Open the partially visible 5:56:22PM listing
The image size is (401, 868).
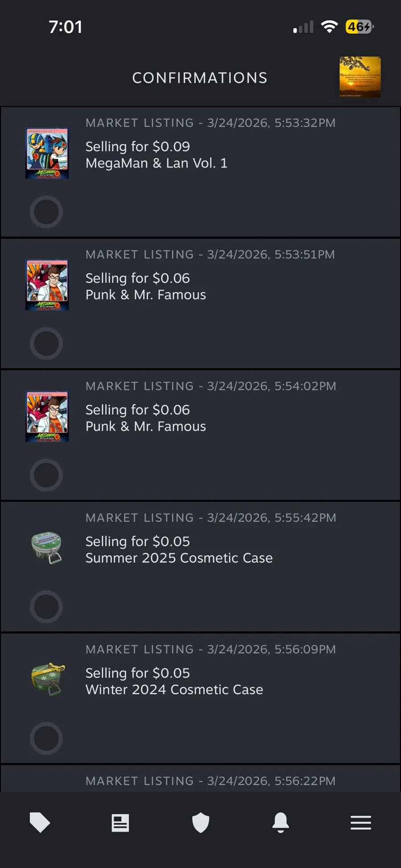tap(210, 781)
